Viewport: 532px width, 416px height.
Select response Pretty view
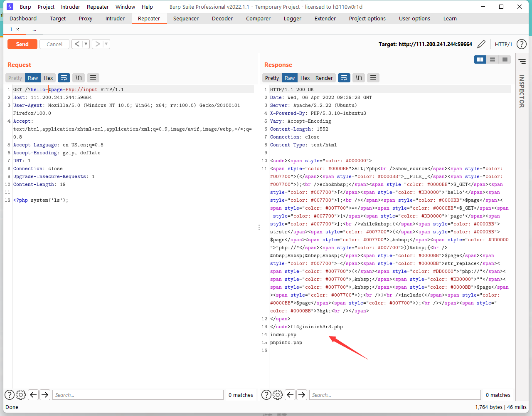coord(272,78)
